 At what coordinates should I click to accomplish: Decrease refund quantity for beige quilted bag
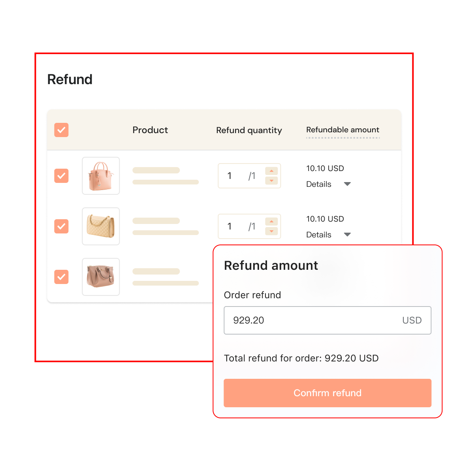(x=271, y=231)
